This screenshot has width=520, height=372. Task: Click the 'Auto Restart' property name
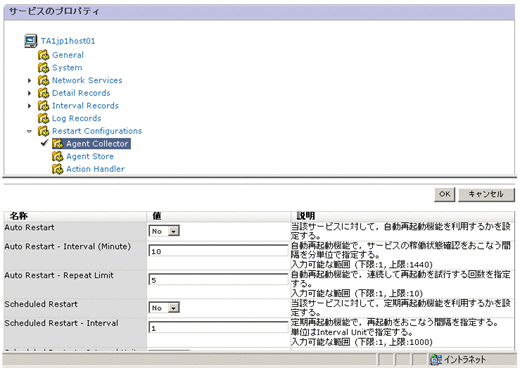pos(29,228)
